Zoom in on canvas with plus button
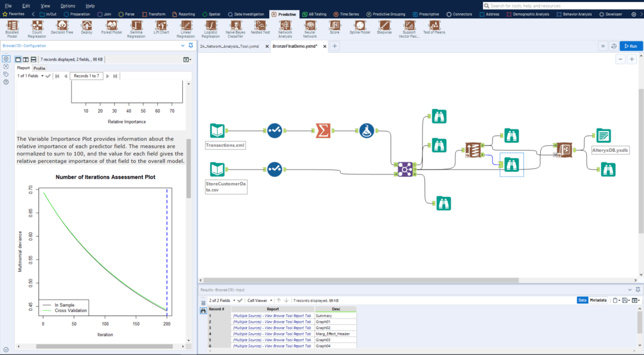The height and width of the screenshot is (355, 644). pos(632,59)
